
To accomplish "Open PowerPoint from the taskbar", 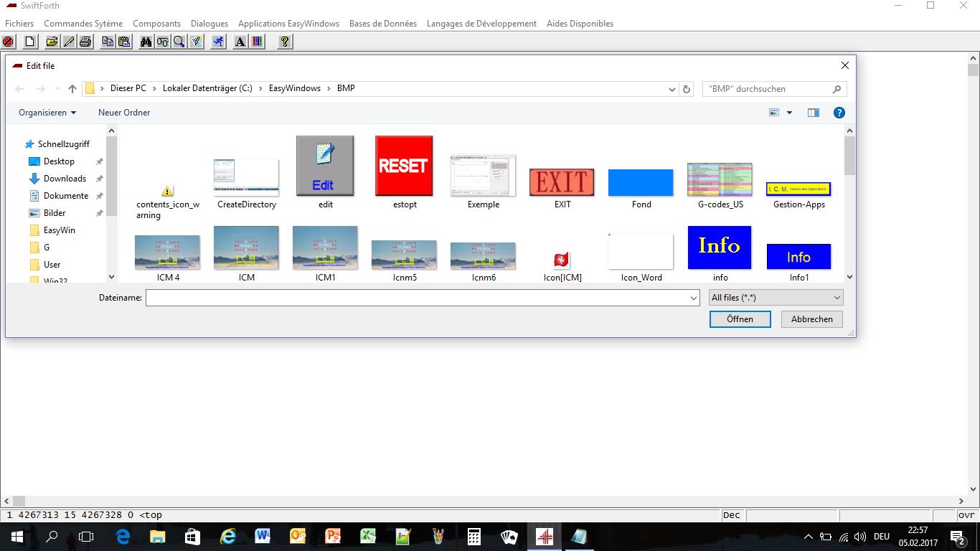I will pyautogui.click(x=333, y=537).
